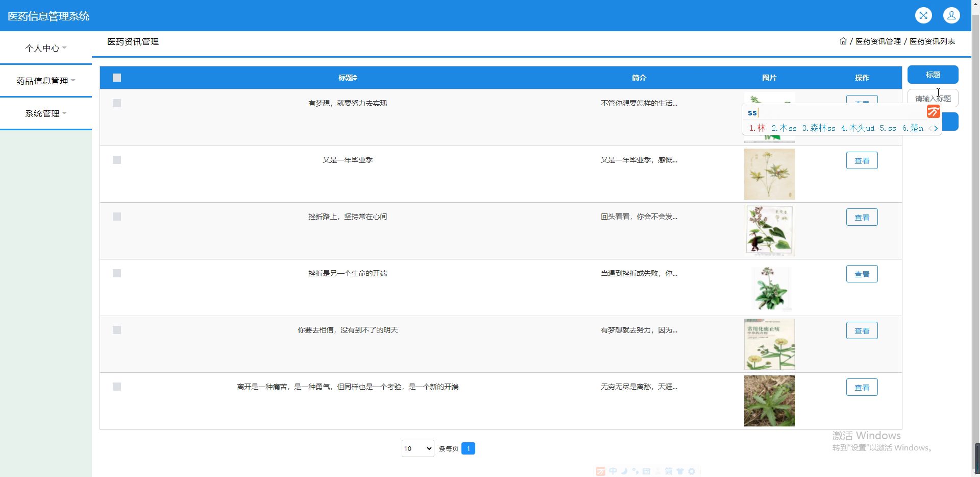980x477 pixels.
Task: Switch Chinese/English mode via the 中 icon
Action: [x=613, y=471]
